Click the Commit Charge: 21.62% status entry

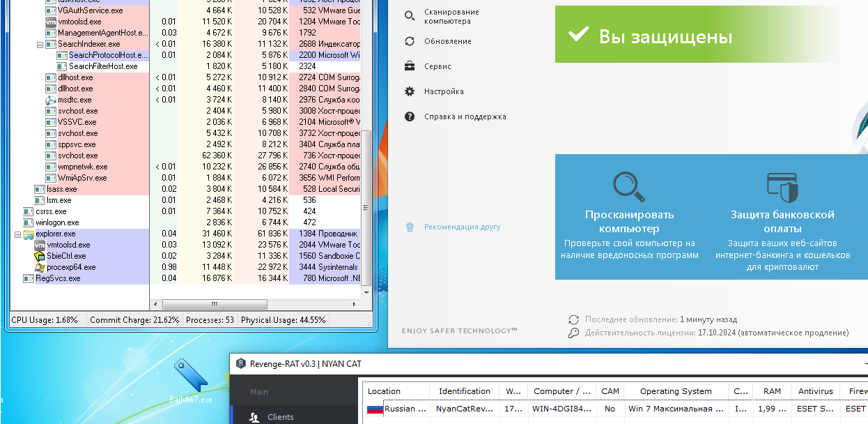(134, 320)
